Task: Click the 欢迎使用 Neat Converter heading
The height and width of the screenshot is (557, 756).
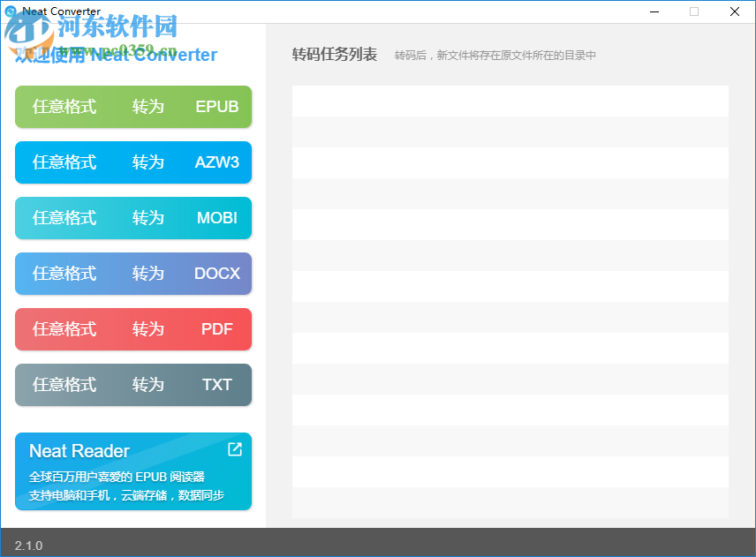Action: point(115,56)
